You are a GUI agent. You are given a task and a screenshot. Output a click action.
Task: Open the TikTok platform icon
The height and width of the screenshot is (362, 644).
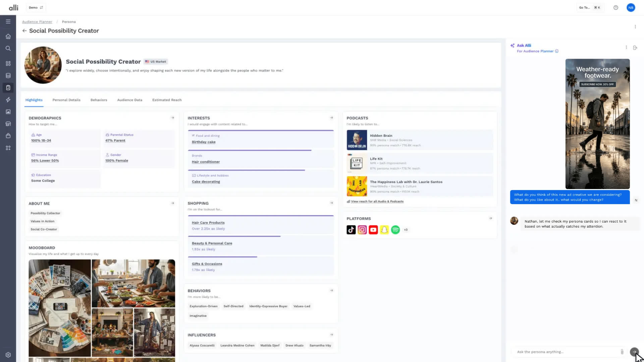click(x=351, y=230)
